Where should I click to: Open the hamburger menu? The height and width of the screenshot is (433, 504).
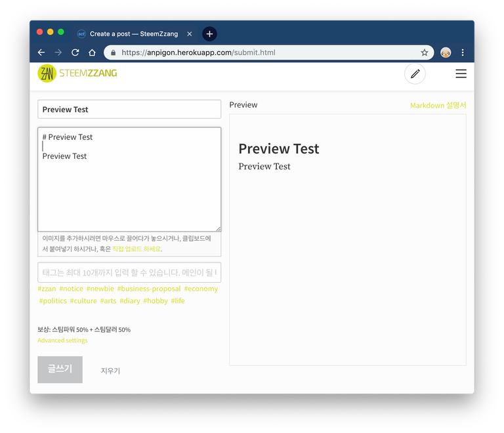tap(461, 73)
